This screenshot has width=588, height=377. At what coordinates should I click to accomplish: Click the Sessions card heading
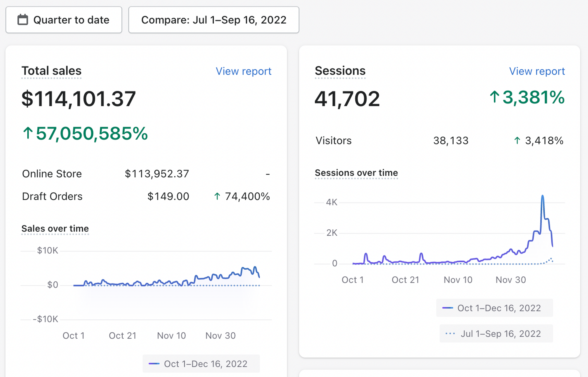[x=340, y=71]
